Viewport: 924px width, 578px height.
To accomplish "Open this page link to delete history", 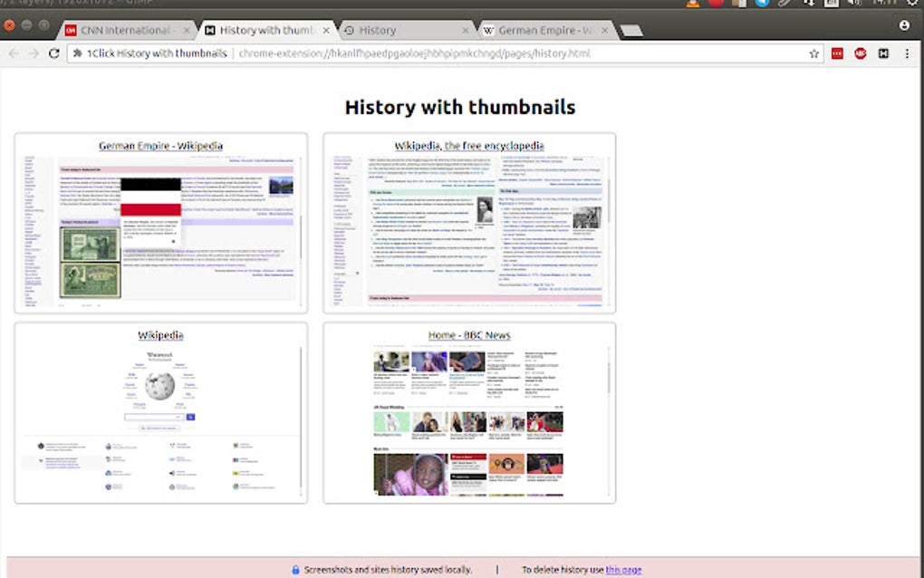I will [x=624, y=569].
